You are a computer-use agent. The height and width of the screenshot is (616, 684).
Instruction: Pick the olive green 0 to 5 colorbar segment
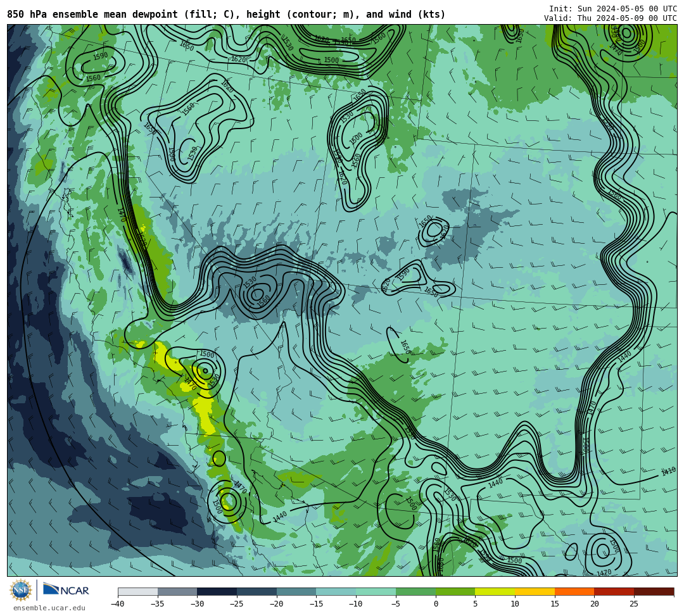(455, 591)
